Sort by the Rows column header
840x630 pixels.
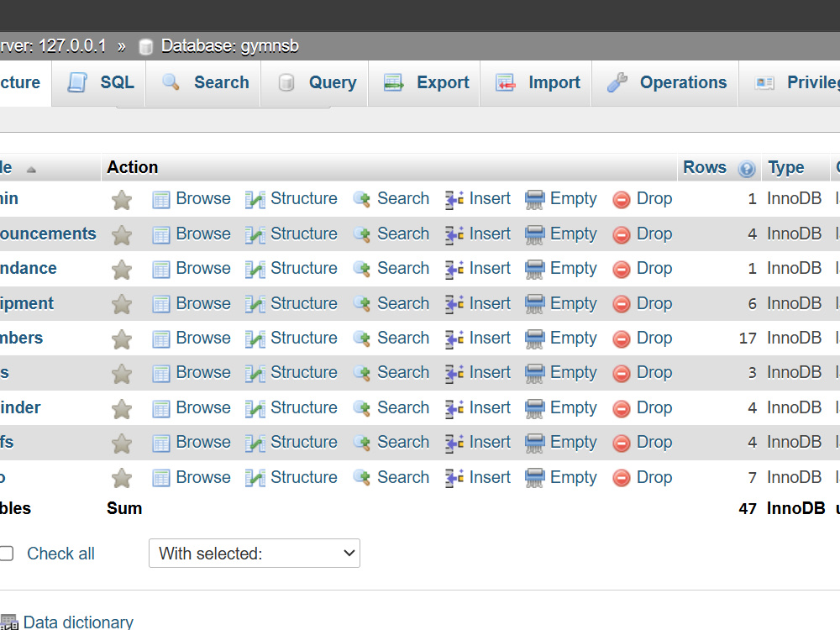705,168
